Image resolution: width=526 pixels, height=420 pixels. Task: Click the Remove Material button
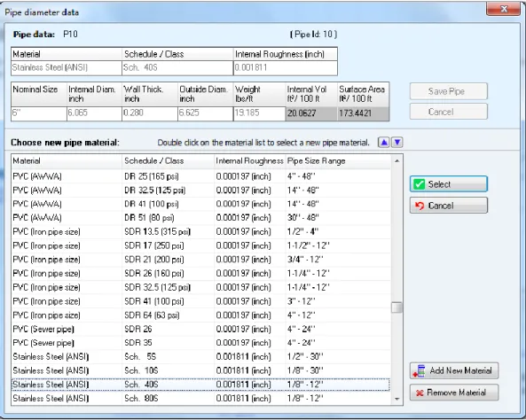454,393
